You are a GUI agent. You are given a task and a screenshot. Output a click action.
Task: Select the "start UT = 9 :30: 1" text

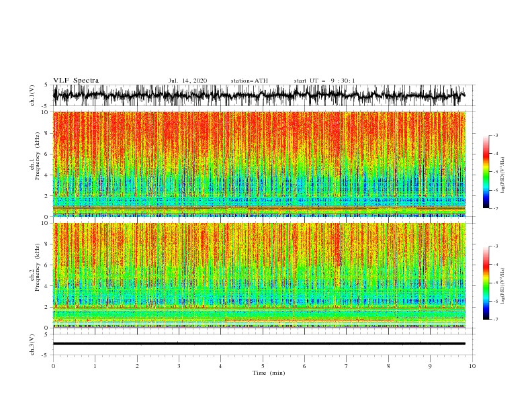coord(324,81)
